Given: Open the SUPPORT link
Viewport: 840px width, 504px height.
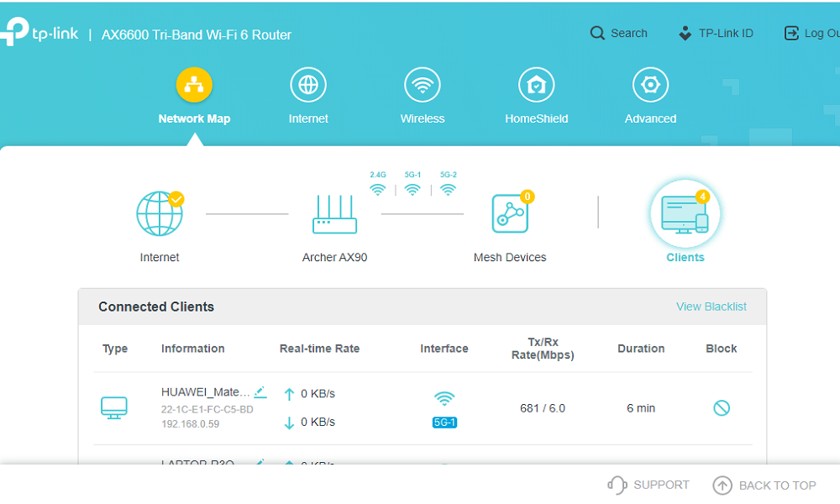Looking at the screenshot, I should pos(648,485).
